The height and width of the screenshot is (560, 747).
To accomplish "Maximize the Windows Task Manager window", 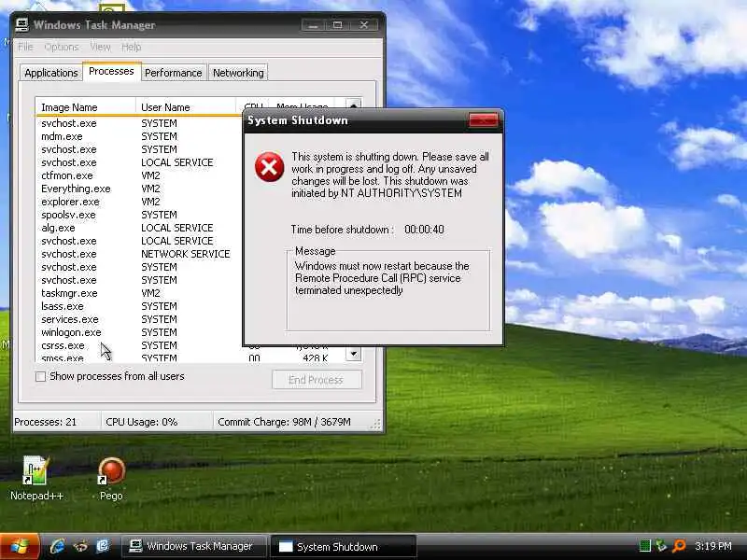I will 338,25.
